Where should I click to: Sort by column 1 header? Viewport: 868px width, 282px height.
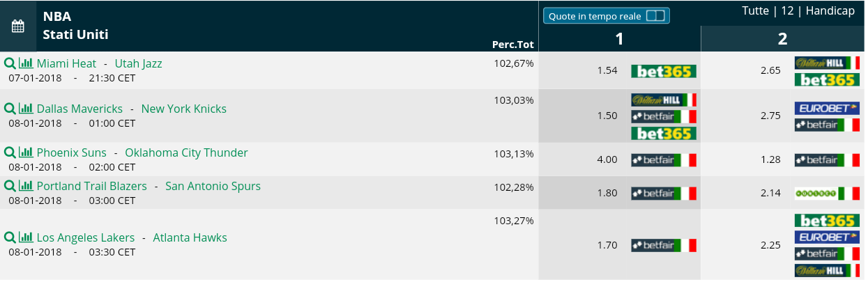[x=619, y=39]
